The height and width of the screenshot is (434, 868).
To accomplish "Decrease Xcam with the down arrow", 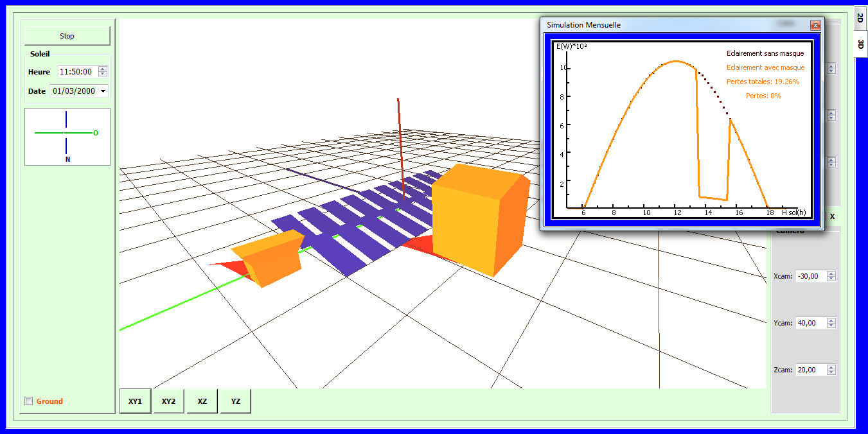I will [x=831, y=279].
